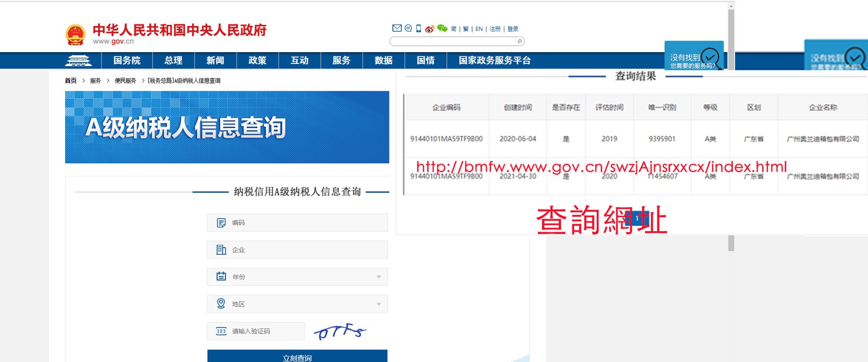868x362 pixels.
Task: Expand the 年份 year dropdown
Action: pos(297,277)
